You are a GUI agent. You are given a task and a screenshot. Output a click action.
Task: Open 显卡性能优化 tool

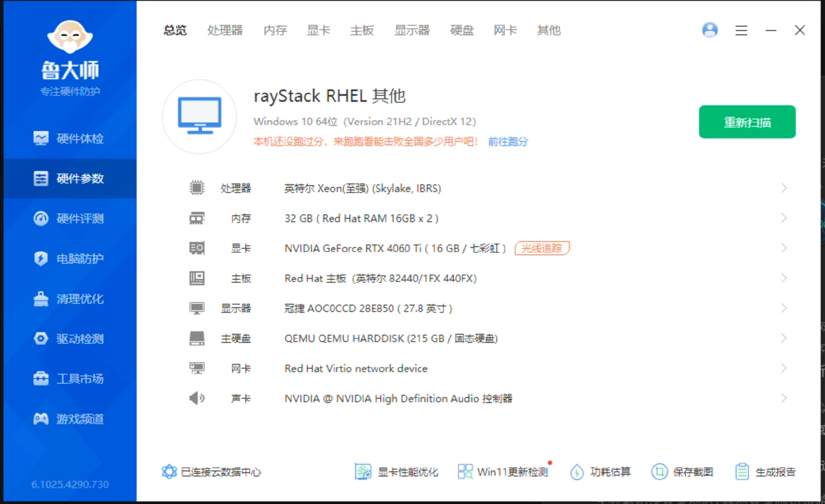click(x=396, y=472)
